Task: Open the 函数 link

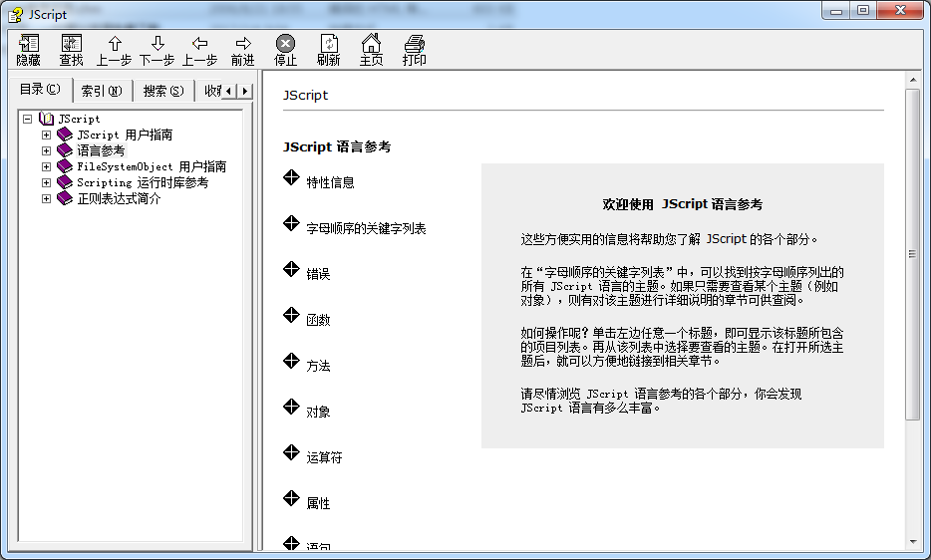Action: pos(318,320)
